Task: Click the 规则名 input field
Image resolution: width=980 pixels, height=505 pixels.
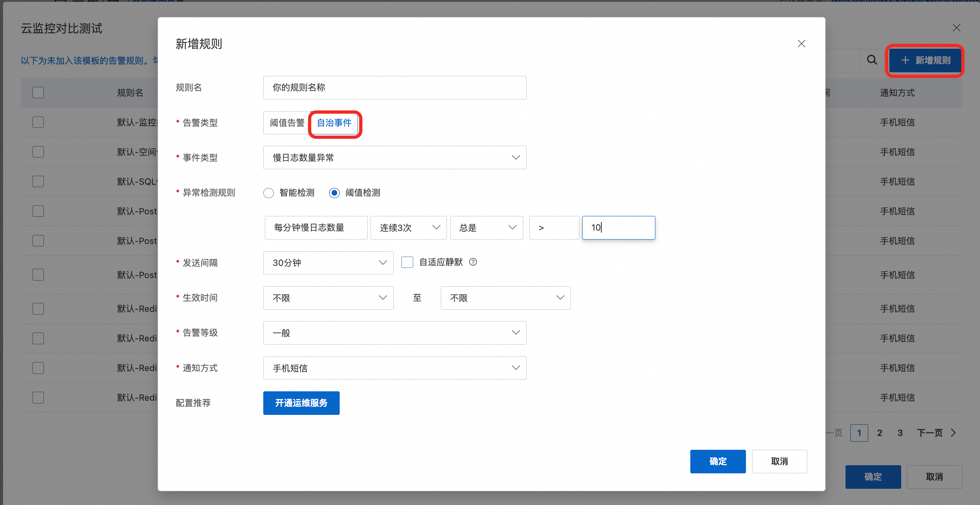Action: click(x=395, y=88)
